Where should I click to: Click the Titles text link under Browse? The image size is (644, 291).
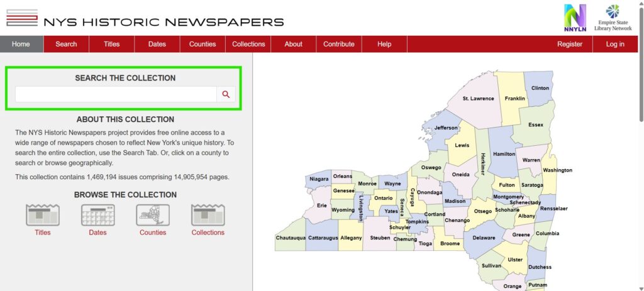43,233
